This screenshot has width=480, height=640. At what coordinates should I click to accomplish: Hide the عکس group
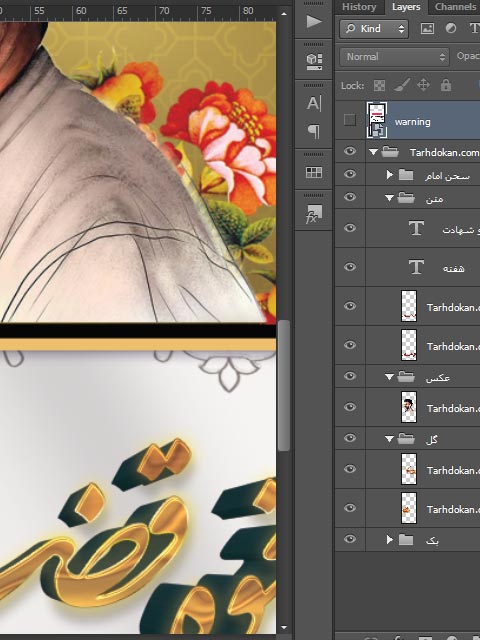point(350,376)
